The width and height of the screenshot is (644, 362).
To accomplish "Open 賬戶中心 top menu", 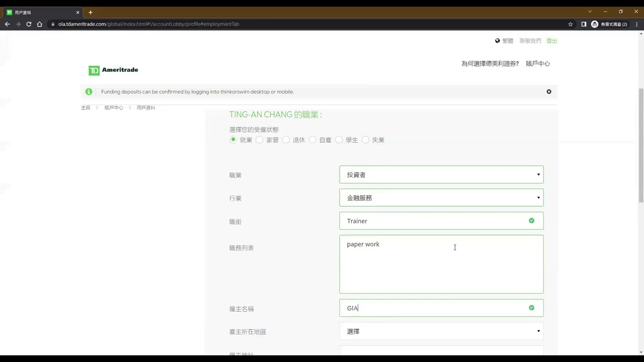I will click(x=538, y=64).
